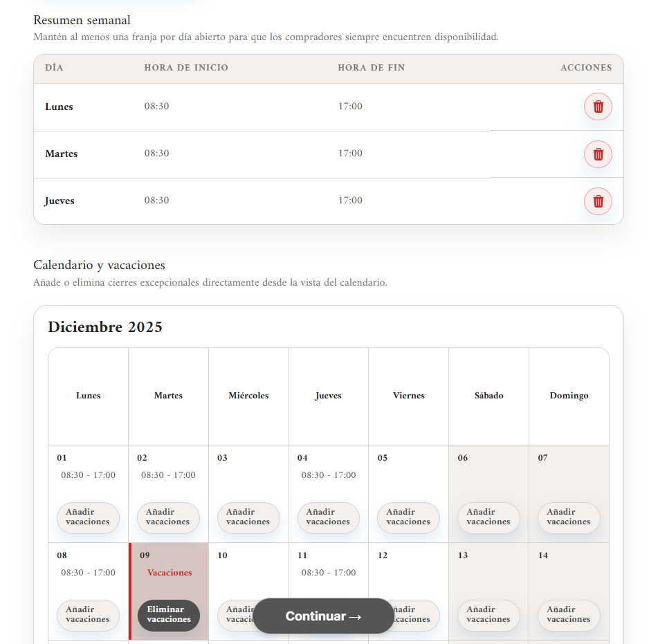This screenshot has width=649, height=644.
Task: Click the Sábado calendar column header
Action: (488, 396)
